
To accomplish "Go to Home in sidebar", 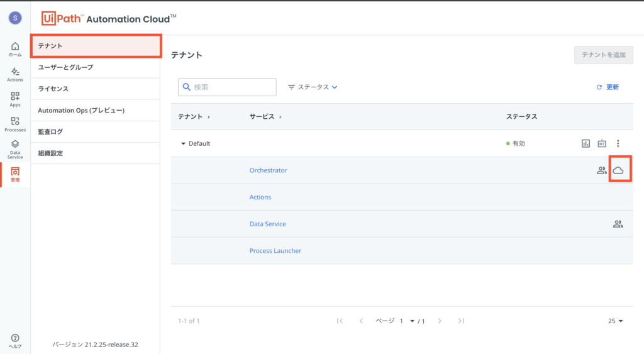I will (15, 49).
